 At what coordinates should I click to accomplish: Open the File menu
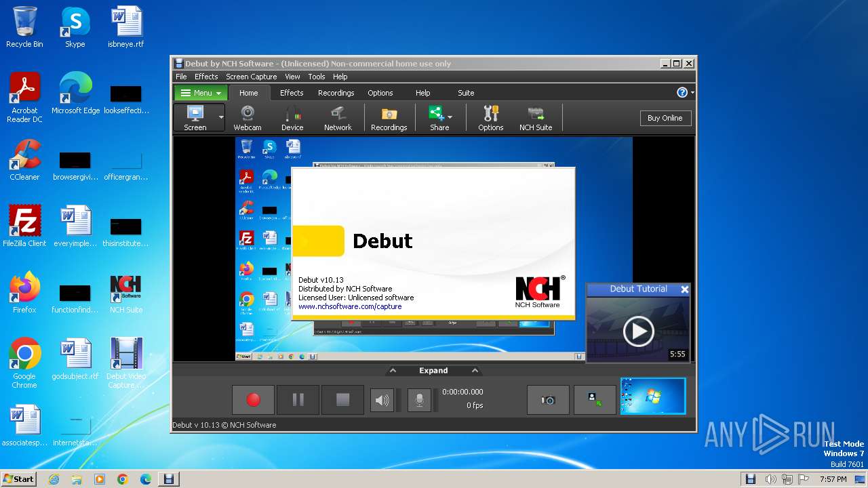181,77
